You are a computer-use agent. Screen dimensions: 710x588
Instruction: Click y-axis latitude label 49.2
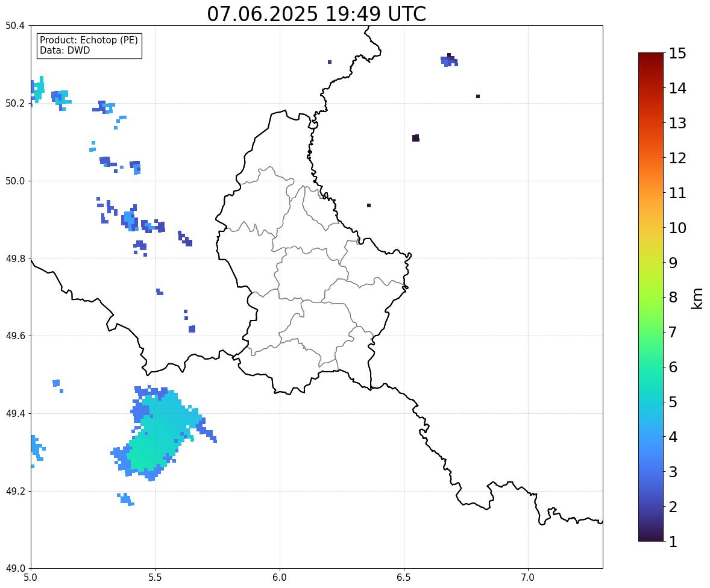click(14, 491)
